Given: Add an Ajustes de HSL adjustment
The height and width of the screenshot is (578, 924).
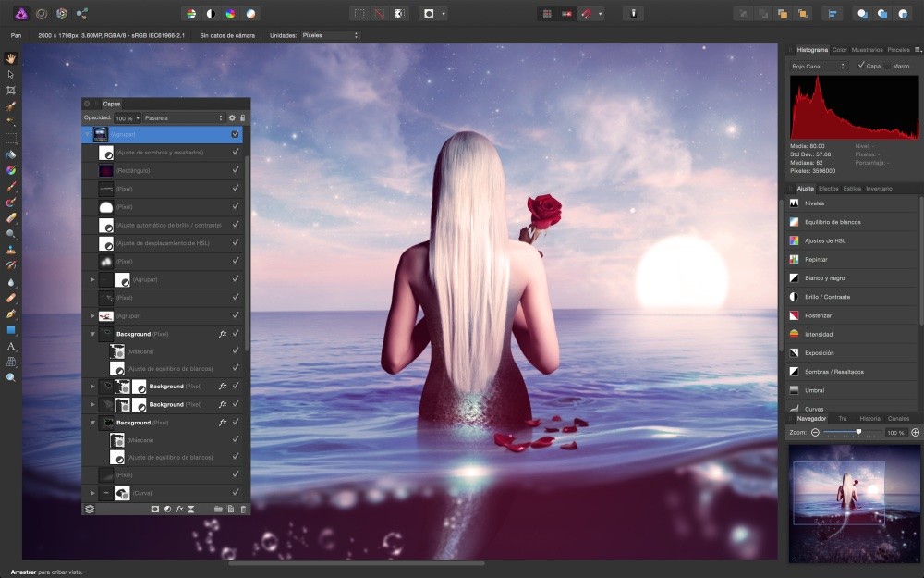Looking at the screenshot, I should pos(853,240).
